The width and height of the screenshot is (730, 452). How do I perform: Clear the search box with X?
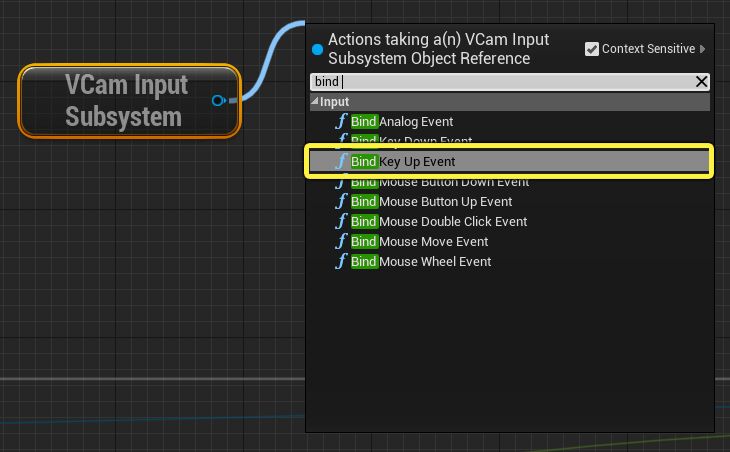(x=701, y=81)
